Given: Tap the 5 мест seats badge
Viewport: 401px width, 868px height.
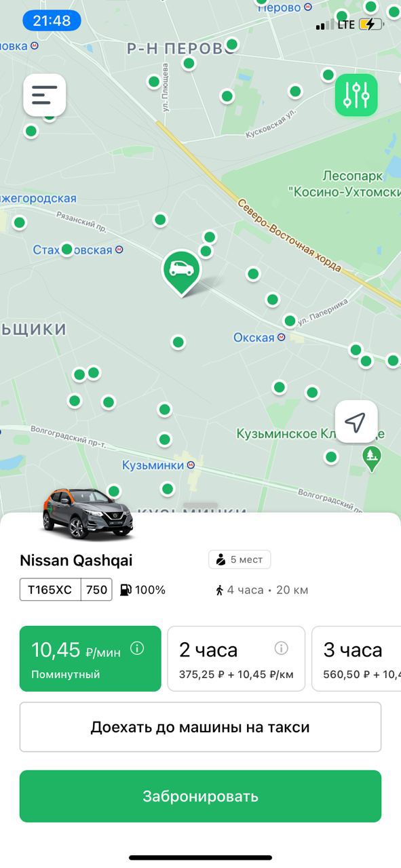Looking at the screenshot, I should (x=240, y=559).
